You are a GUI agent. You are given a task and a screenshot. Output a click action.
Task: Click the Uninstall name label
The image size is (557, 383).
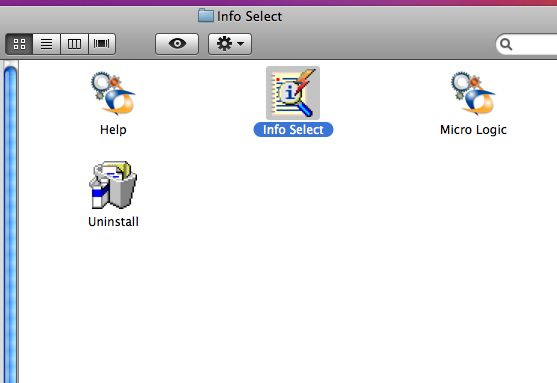pos(113,222)
